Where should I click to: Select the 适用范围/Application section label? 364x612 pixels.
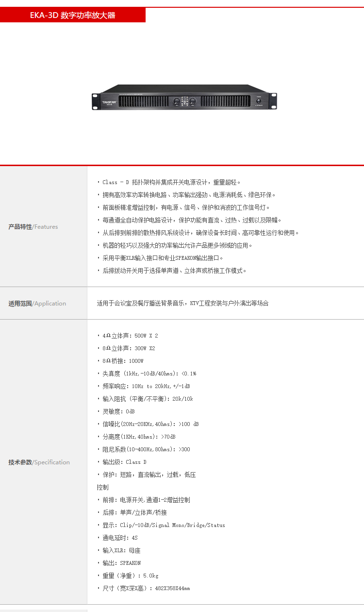(x=37, y=304)
